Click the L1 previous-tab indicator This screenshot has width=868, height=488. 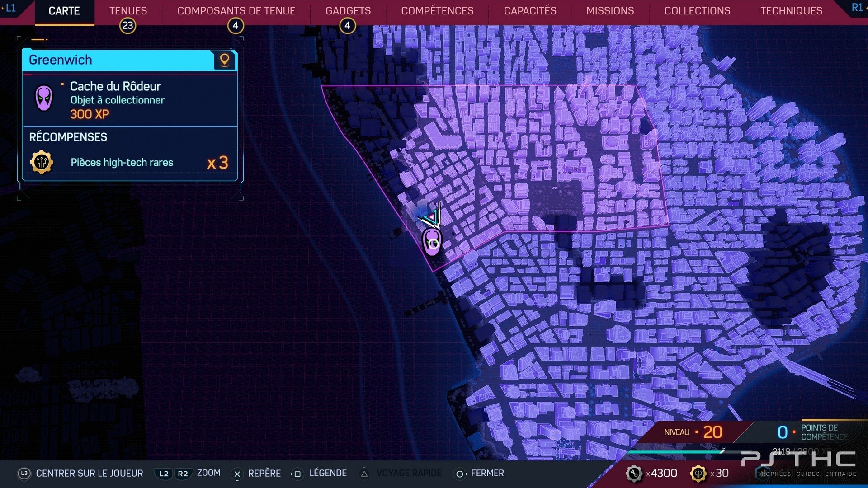pyautogui.click(x=10, y=8)
